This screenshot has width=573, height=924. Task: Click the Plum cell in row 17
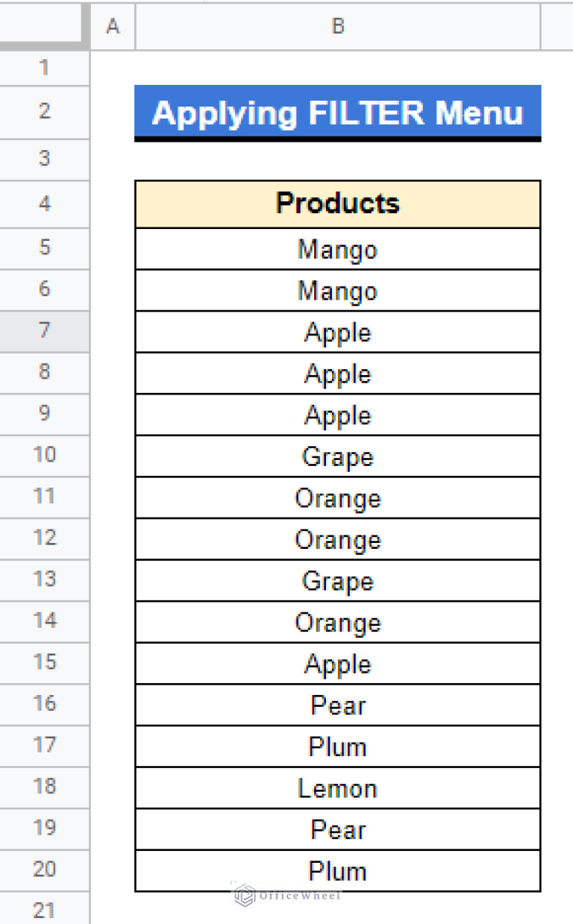pyautogui.click(x=337, y=747)
